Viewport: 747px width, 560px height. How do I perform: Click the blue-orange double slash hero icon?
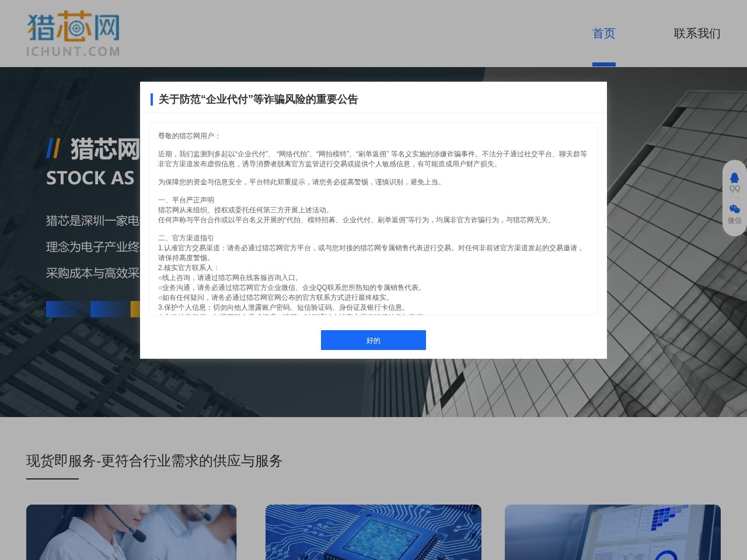pyautogui.click(x=53, y=149)
